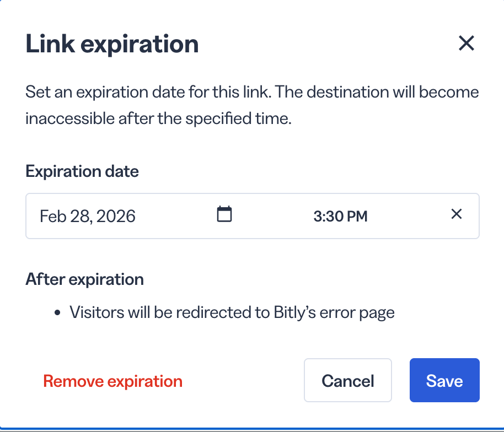Select the year 2026 in the date
This screenshot has width=504, height=432.
(116, 216)
